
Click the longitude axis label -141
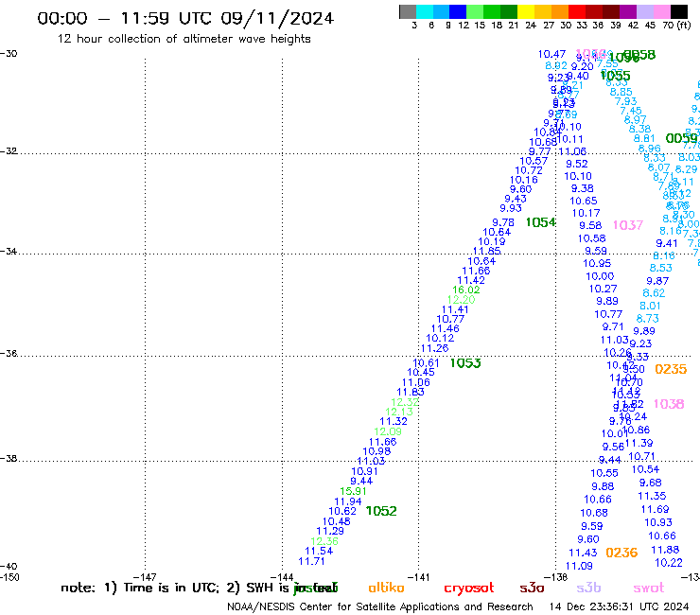tap(418, 578)
